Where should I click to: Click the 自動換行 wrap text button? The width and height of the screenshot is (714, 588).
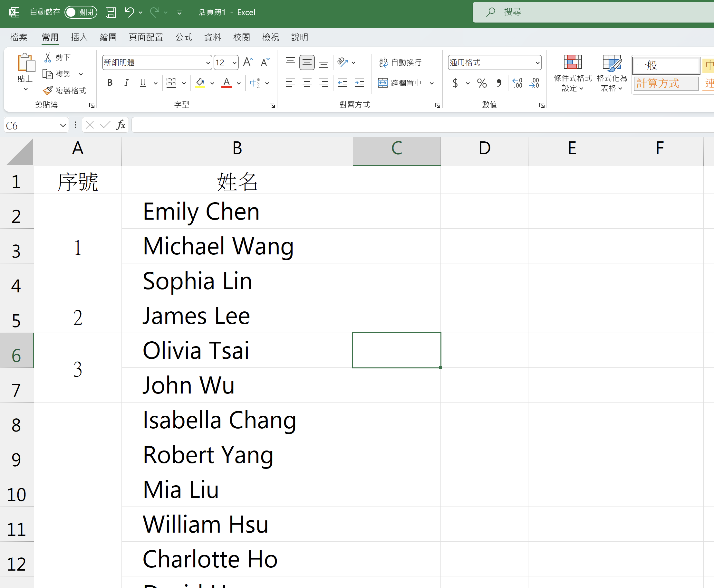point(400,62)
